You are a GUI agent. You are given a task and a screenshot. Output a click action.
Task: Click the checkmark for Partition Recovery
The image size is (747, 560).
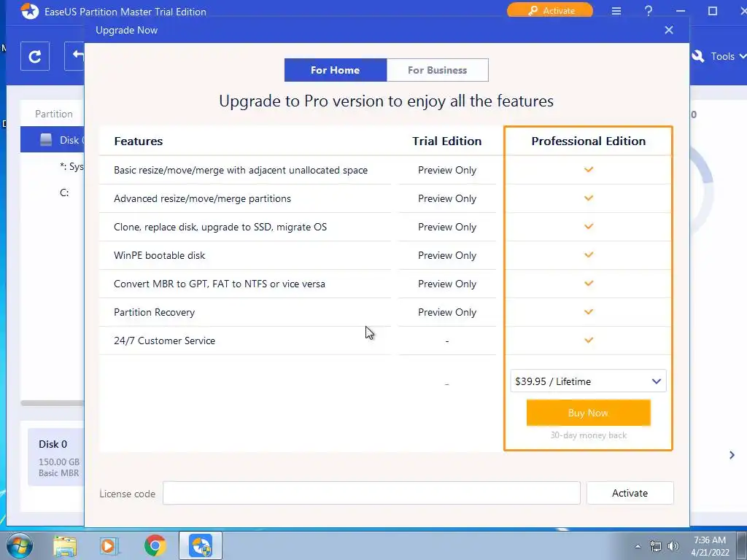[x=589, y=312]
